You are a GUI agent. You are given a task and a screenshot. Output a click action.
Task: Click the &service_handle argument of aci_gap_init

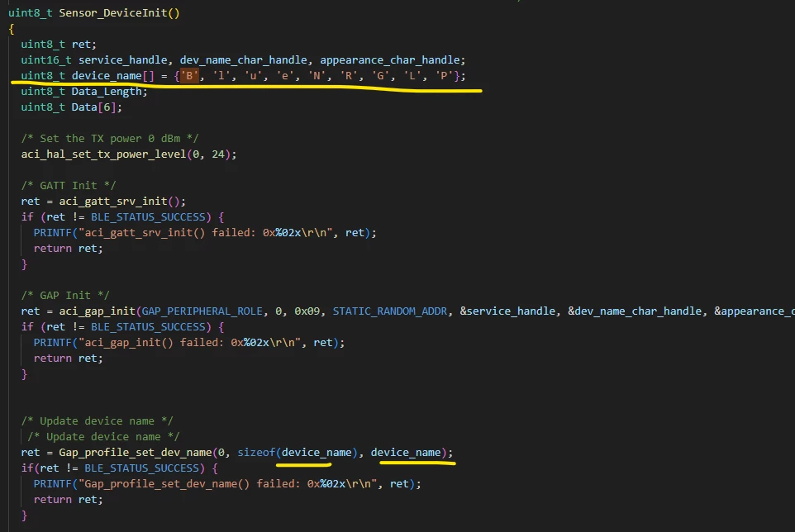[x=507, y=311]
